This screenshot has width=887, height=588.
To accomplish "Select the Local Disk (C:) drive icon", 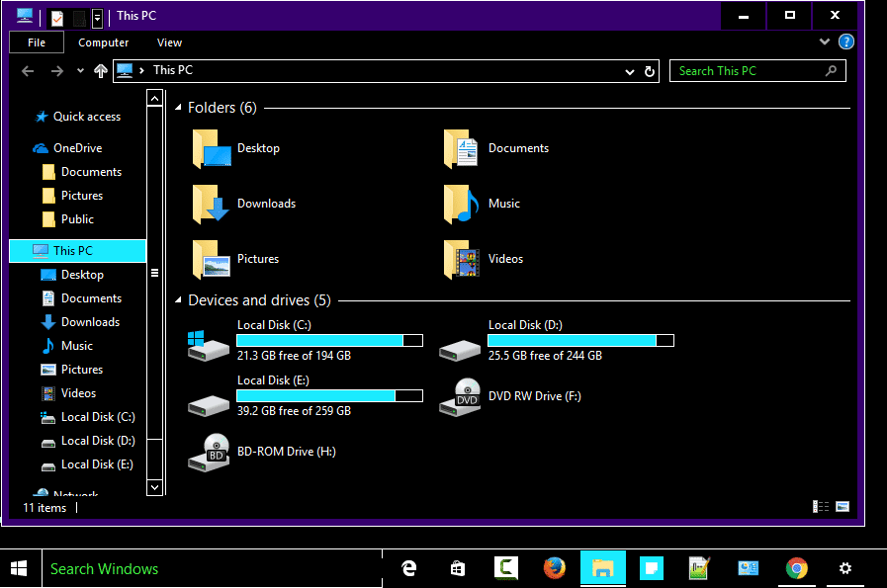I will [x=208, y=346].
